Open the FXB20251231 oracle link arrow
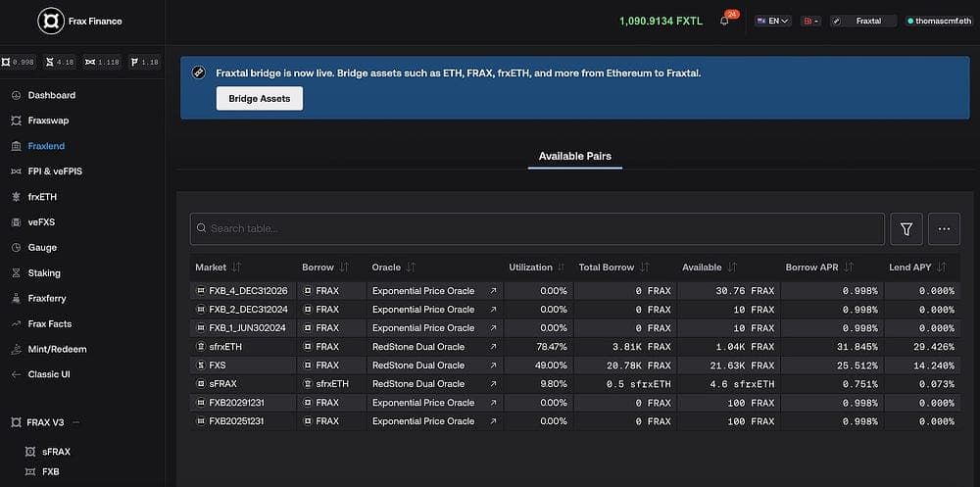 coord(493,421)
